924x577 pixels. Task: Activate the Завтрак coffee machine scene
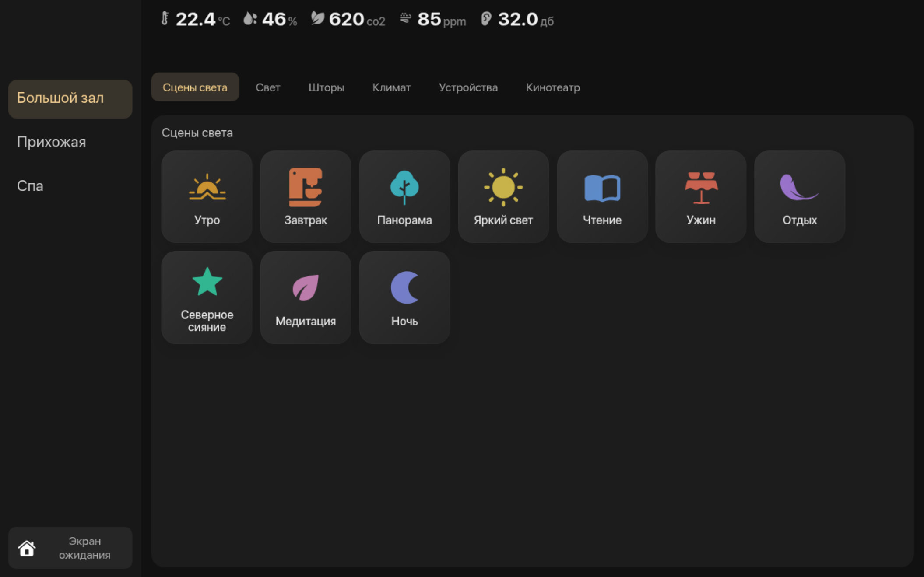pyautogui.click(x=306, y=197)
